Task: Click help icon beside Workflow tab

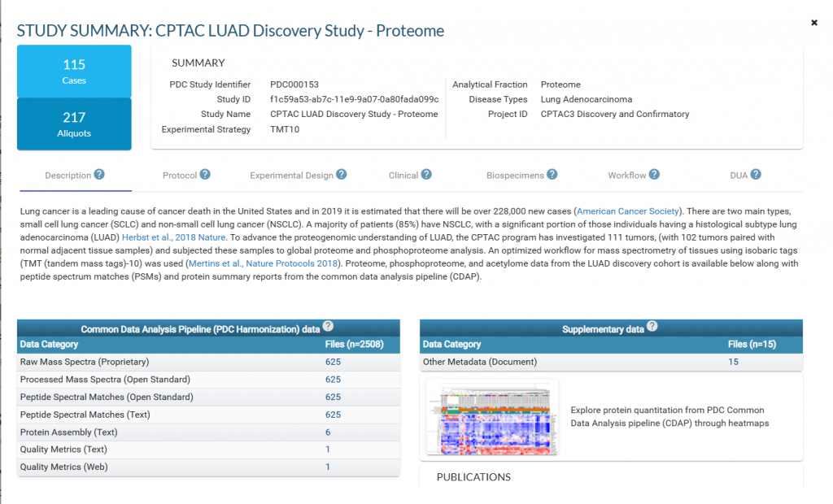Action: pos(654,175)
